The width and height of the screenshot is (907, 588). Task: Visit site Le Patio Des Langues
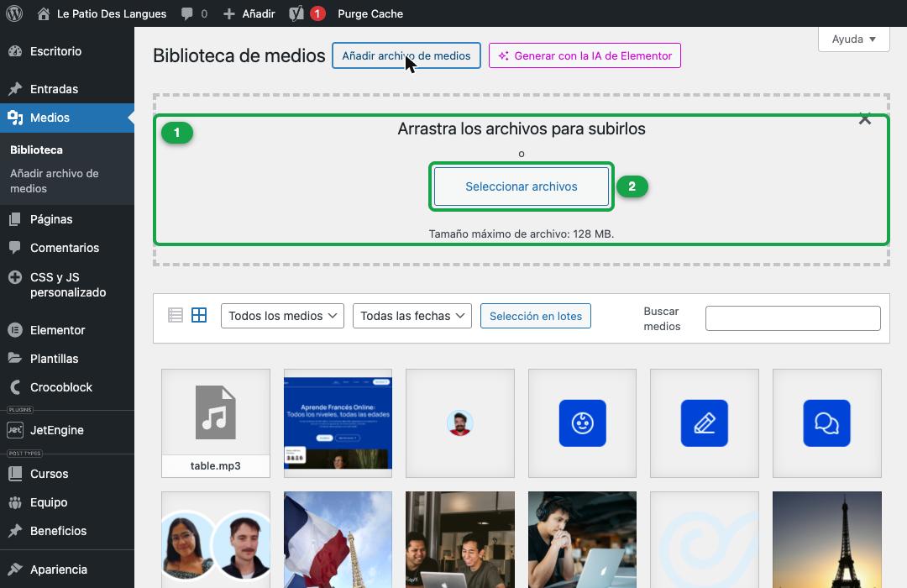coord(102,13)
